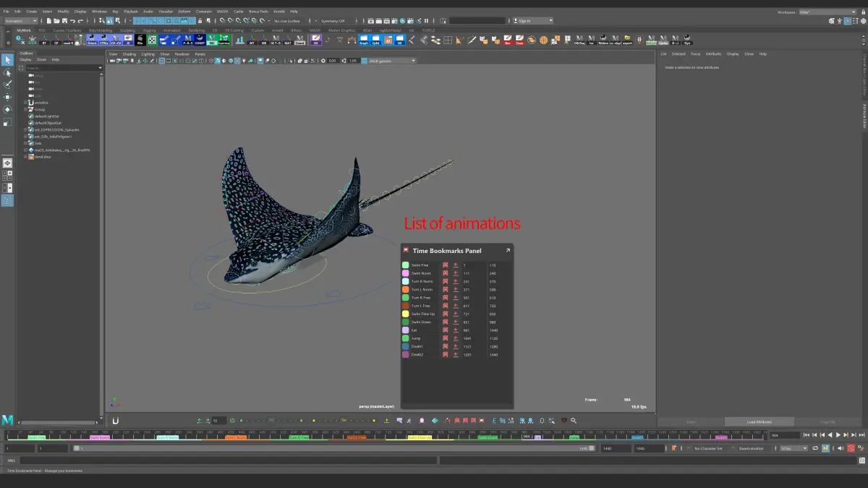The image size is (868, 488).
Task: Select timeEditor node in the Outliner
Action: (43, 156)
